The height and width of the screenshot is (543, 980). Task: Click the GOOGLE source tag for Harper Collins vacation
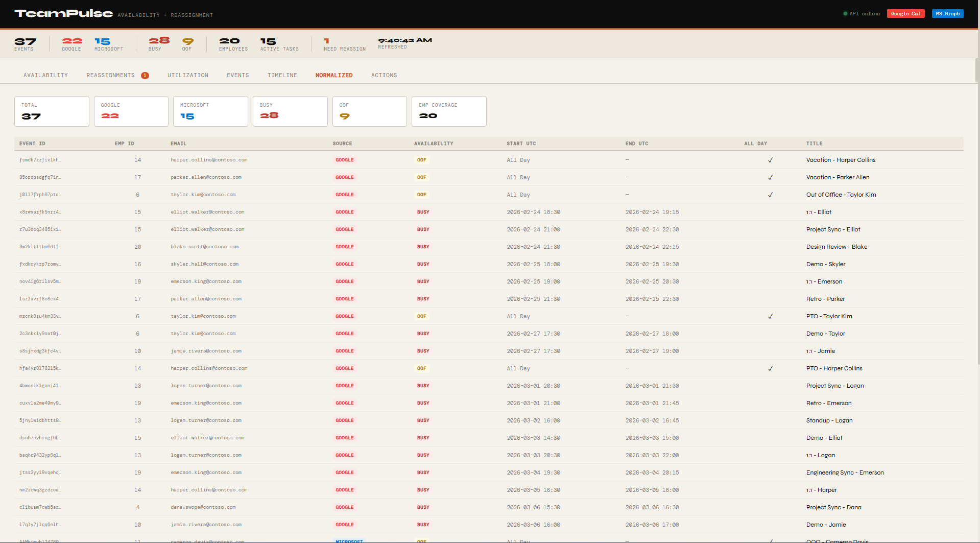click(345, 160)
